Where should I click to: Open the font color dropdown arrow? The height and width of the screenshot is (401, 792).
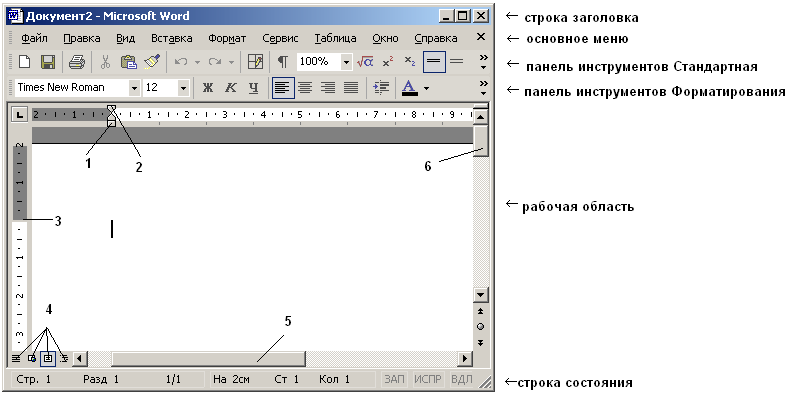click(x=426, y=88)
